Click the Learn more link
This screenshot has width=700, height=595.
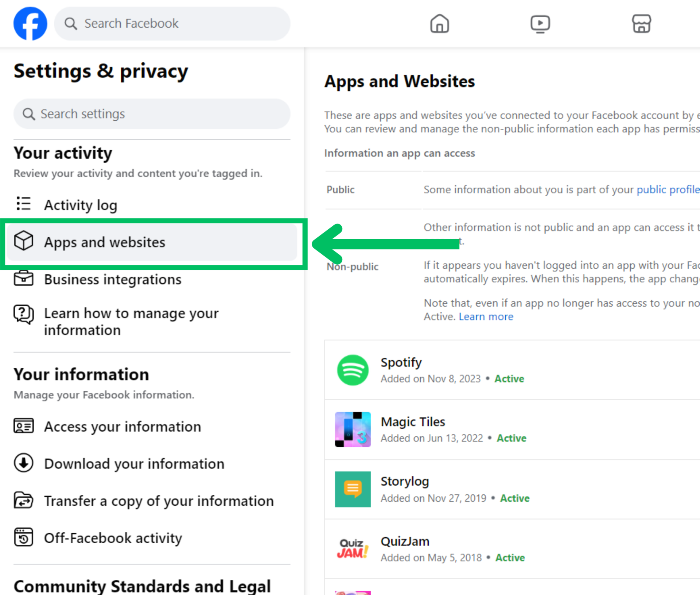click(x=486, y=316)
